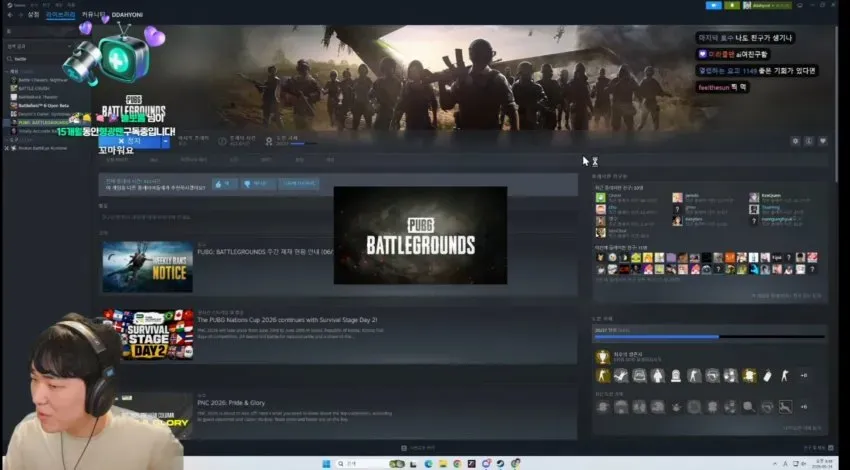Click the library search field containing 'battle'

point(41,59)
